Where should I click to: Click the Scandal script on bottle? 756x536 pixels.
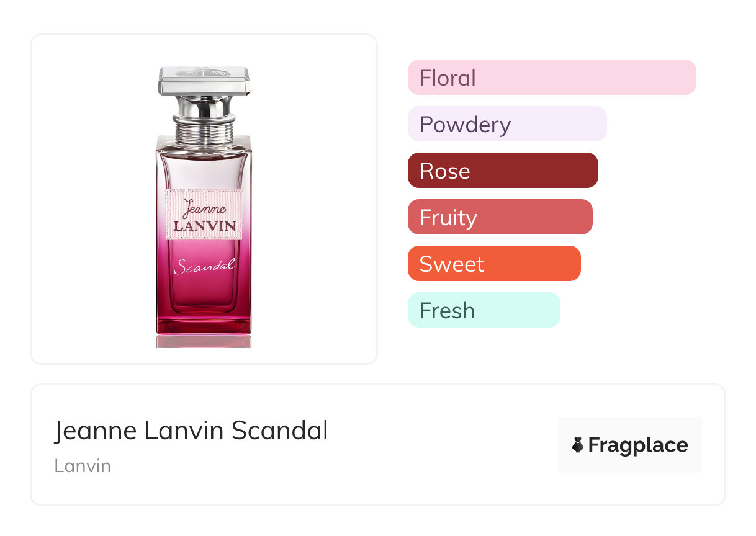point(204,266)
